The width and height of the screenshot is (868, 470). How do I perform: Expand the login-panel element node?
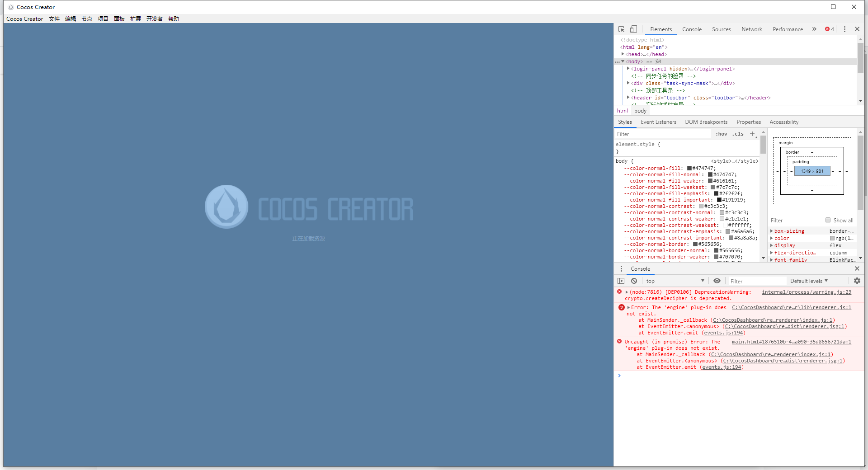(x=628, y=69)
